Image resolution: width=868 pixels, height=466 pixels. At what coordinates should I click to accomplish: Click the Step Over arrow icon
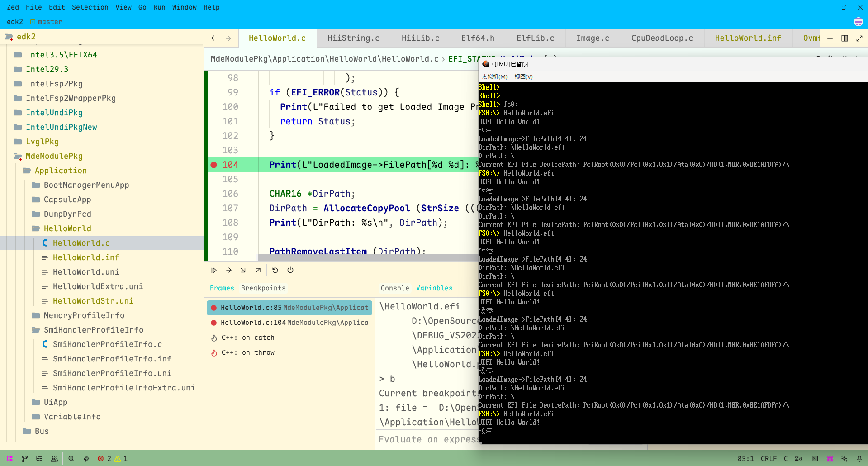[229, 270]
